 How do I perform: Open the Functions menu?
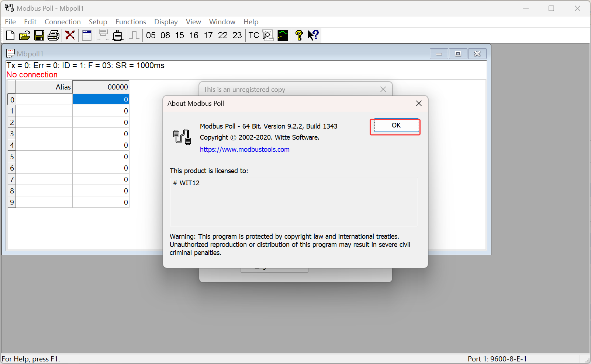(x=131, y=22)
